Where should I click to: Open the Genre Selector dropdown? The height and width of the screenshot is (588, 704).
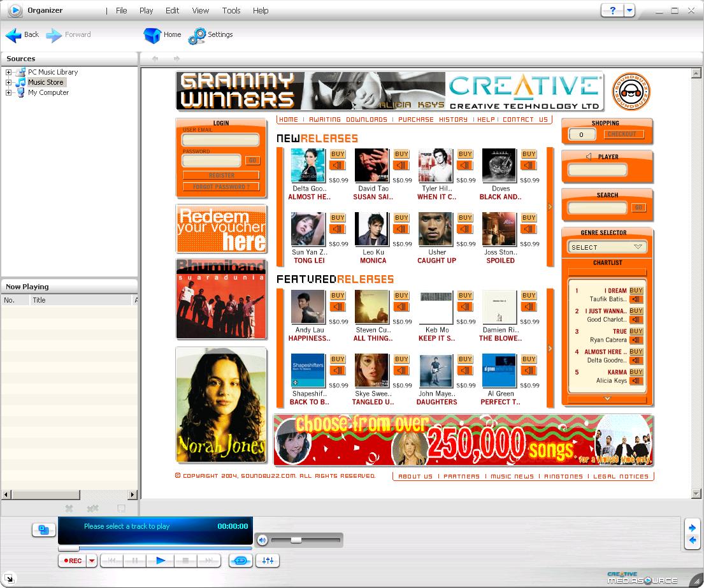point(607,247)
